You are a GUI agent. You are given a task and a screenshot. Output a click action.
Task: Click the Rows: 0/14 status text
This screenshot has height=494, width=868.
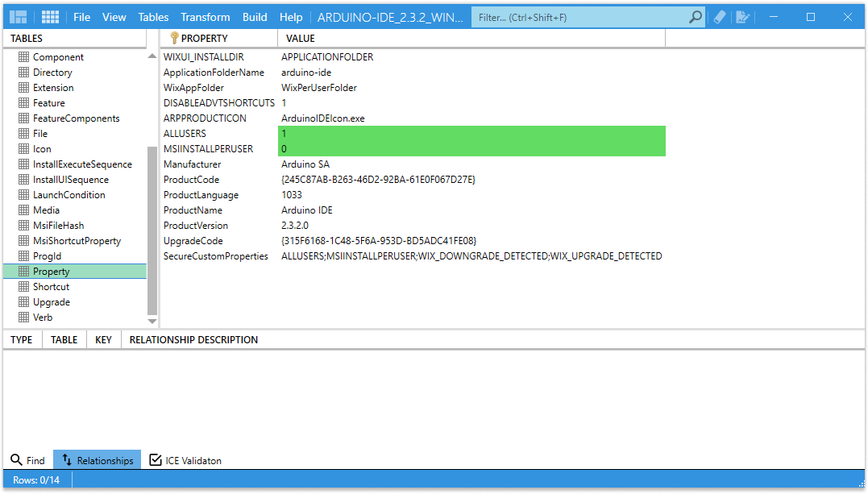tap(36, 480)
